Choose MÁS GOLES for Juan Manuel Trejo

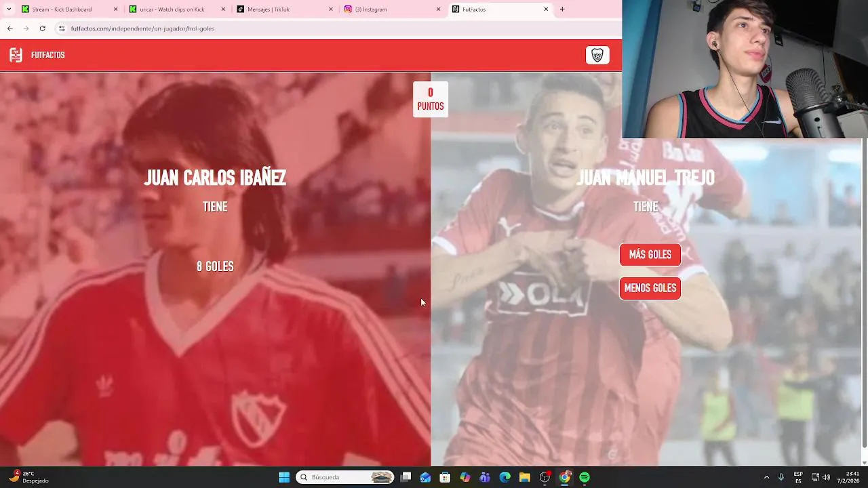pyautogui.click(x=650, y=255)
